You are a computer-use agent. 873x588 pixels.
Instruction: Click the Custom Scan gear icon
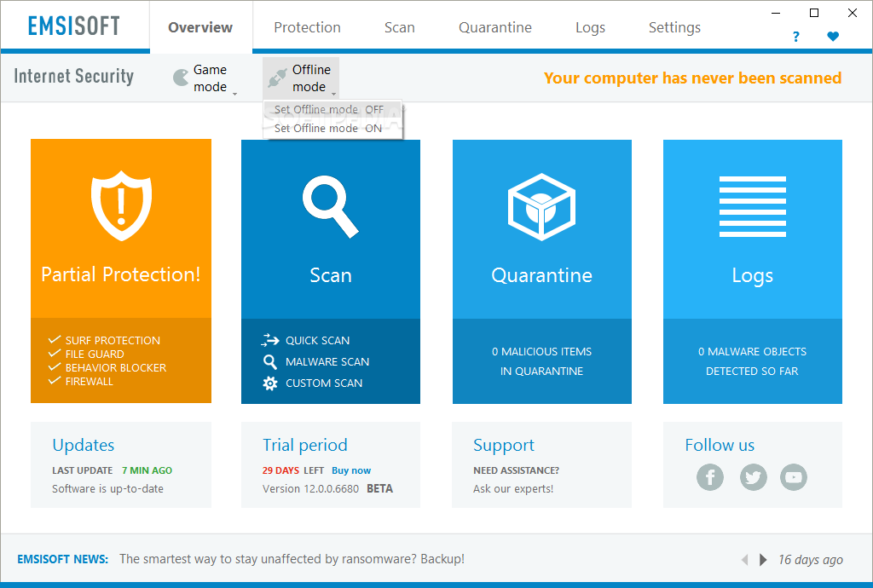[x=270, y=383]
